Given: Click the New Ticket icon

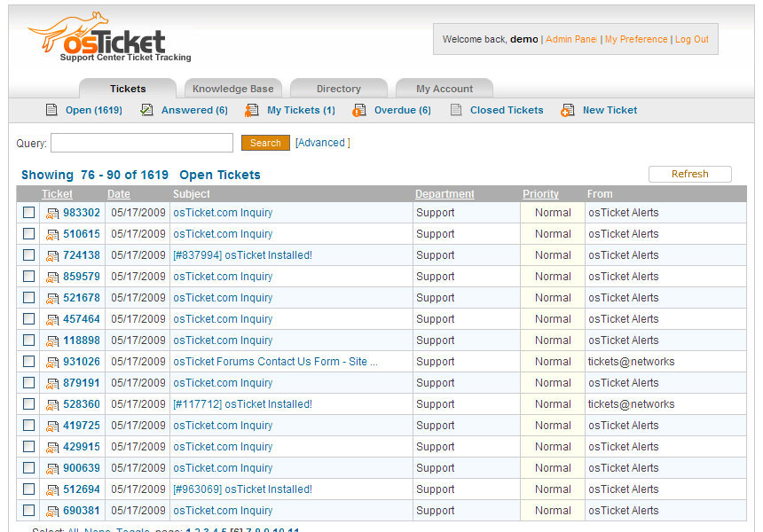Looking at the screenshot, I should (567, 110).
